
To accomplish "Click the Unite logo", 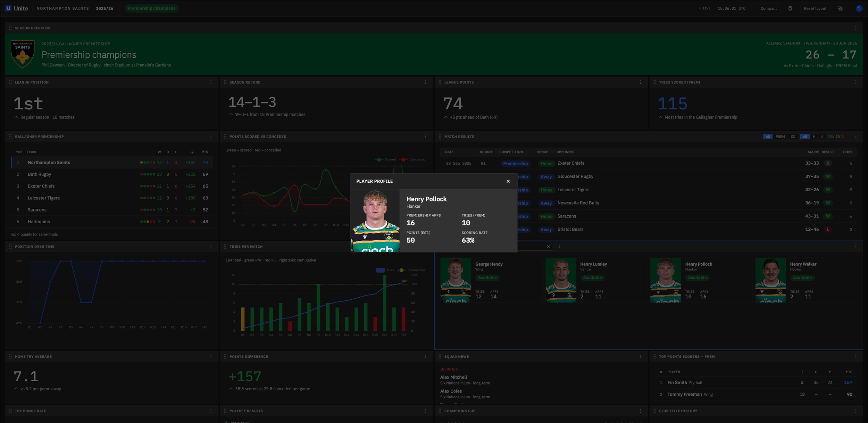I will pos(17,8).
